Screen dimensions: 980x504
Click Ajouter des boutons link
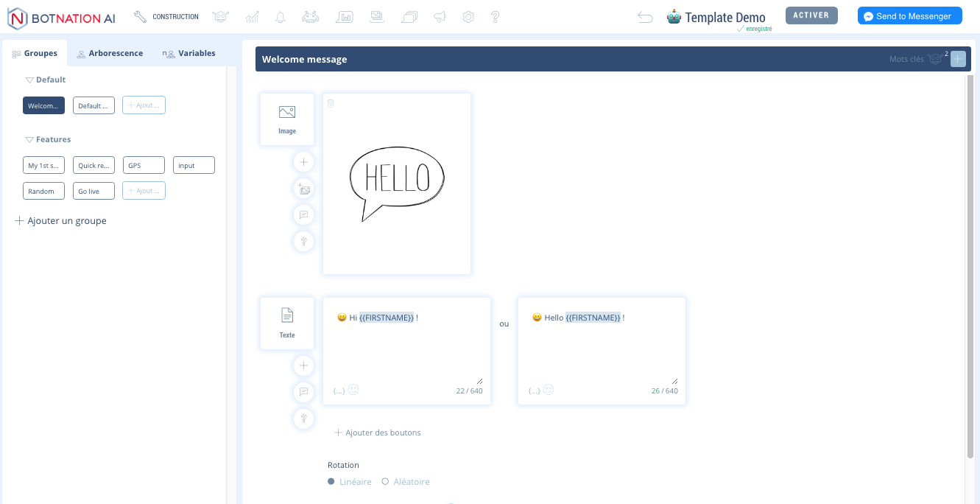(x=382, y=433)
